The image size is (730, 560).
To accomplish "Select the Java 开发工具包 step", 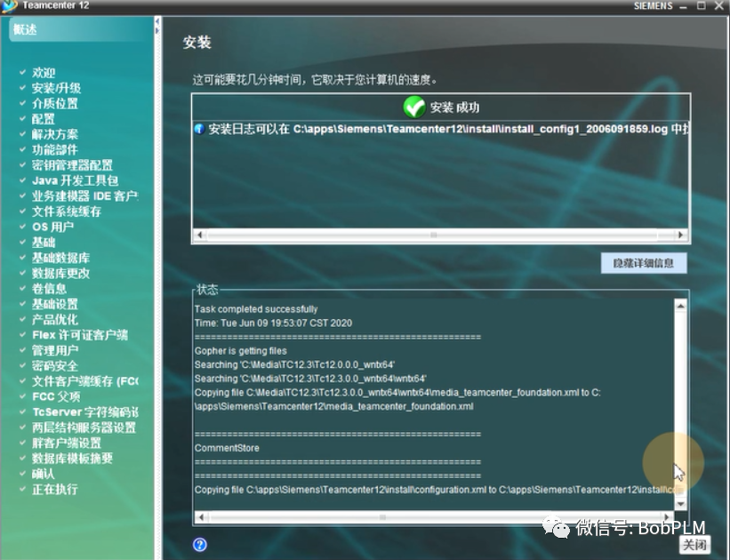I will click(x=75, y=180).
